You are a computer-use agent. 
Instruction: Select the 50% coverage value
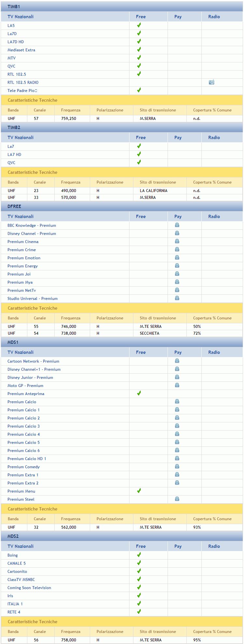tap(197, 327)
